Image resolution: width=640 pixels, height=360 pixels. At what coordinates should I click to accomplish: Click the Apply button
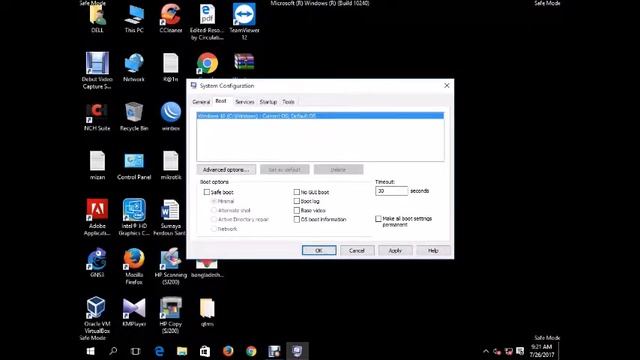point(395,250)
